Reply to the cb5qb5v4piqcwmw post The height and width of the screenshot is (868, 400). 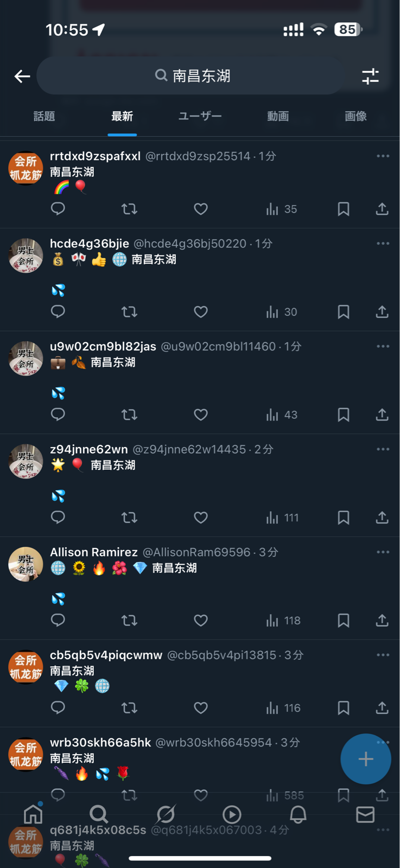[x=58, y=707]
